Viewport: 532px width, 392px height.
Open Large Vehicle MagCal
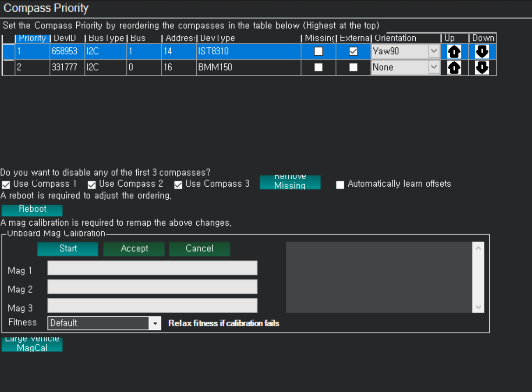click(32, 344)
